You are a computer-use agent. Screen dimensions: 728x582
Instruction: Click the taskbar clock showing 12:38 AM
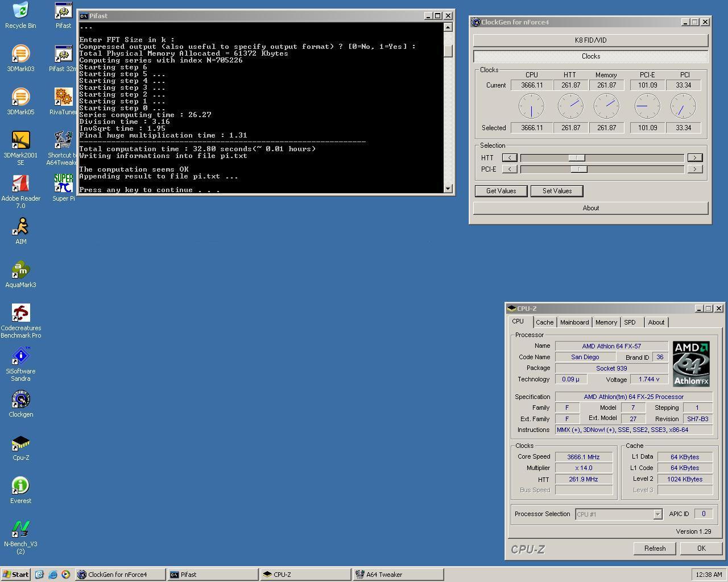[709, 575]
